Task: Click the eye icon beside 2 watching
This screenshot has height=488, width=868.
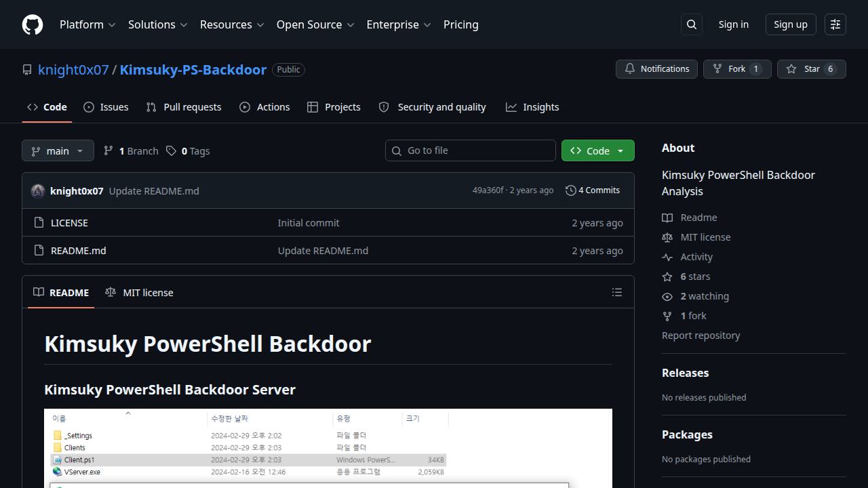Action: click(667, 296)
